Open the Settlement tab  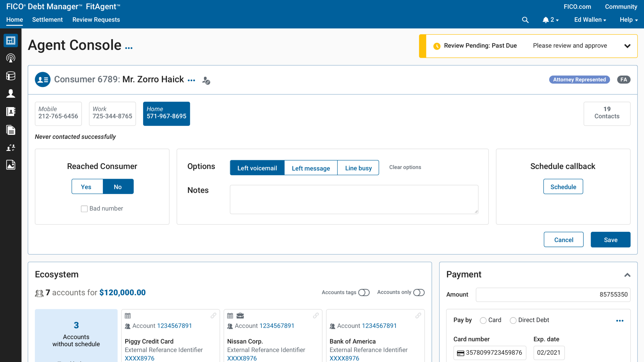coord(47,20)
